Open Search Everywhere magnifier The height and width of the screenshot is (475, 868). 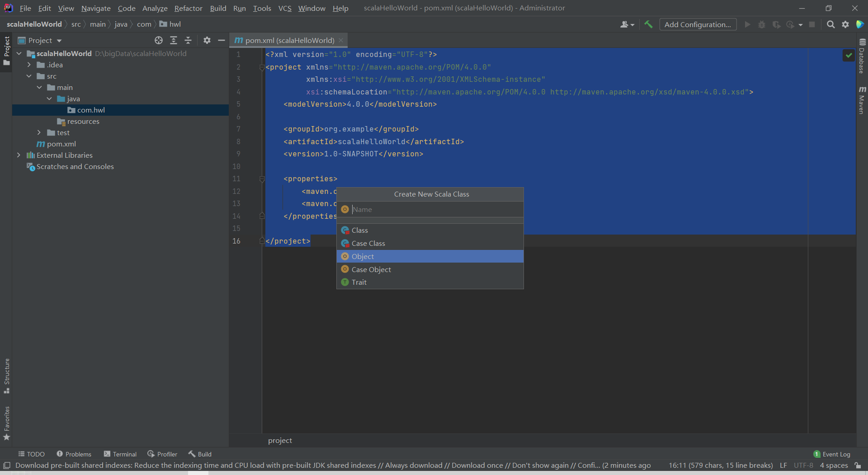coord(830,24)
